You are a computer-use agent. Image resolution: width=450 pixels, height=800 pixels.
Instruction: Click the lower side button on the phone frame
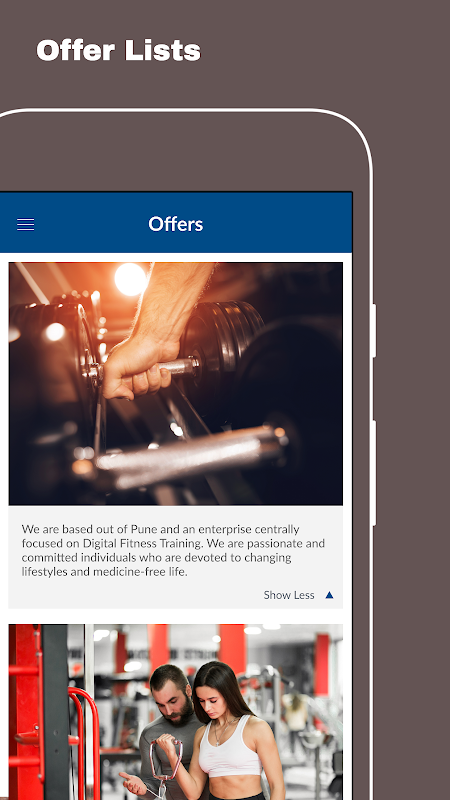(374, 473)
